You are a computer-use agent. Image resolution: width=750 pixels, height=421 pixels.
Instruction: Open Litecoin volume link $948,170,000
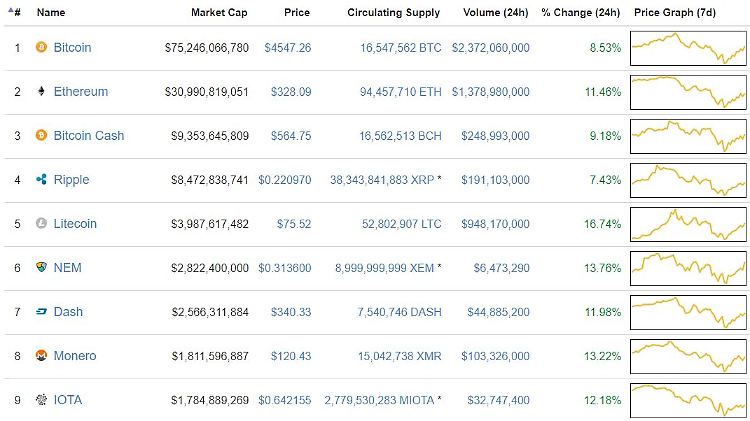pyautogui.click(x=495, y=224)
